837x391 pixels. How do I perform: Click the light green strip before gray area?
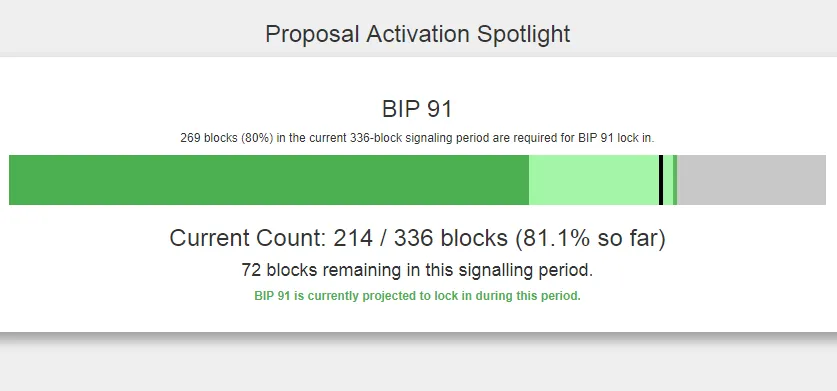point(668,180)
